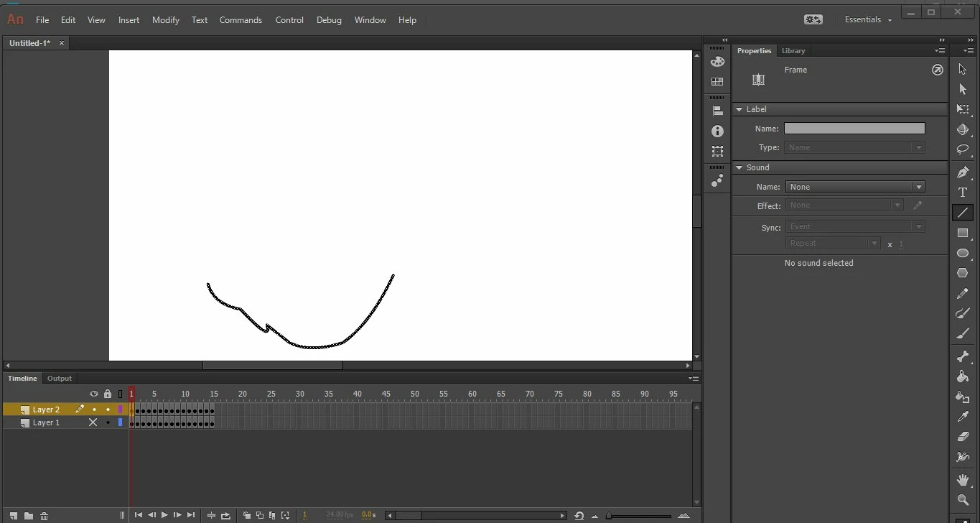Collapse the Properties panel with double arrows

[942, 40]
